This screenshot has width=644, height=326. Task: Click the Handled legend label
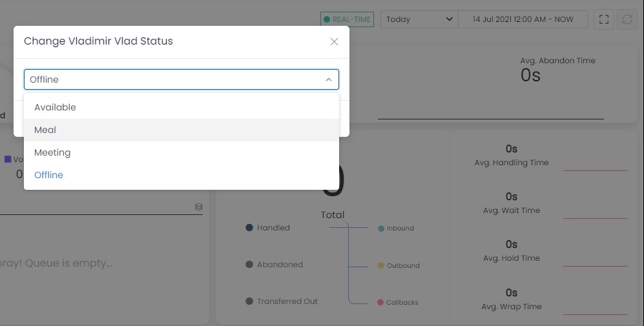(273, 227)
